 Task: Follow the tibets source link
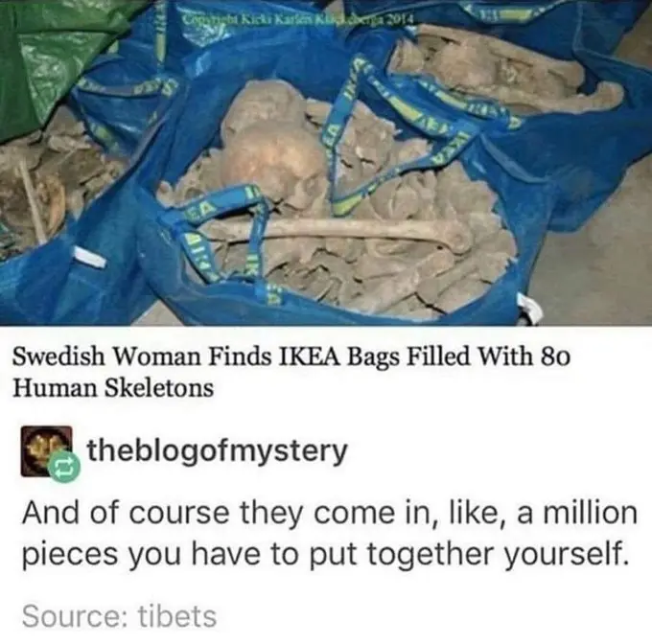click(x=177, y=616)
